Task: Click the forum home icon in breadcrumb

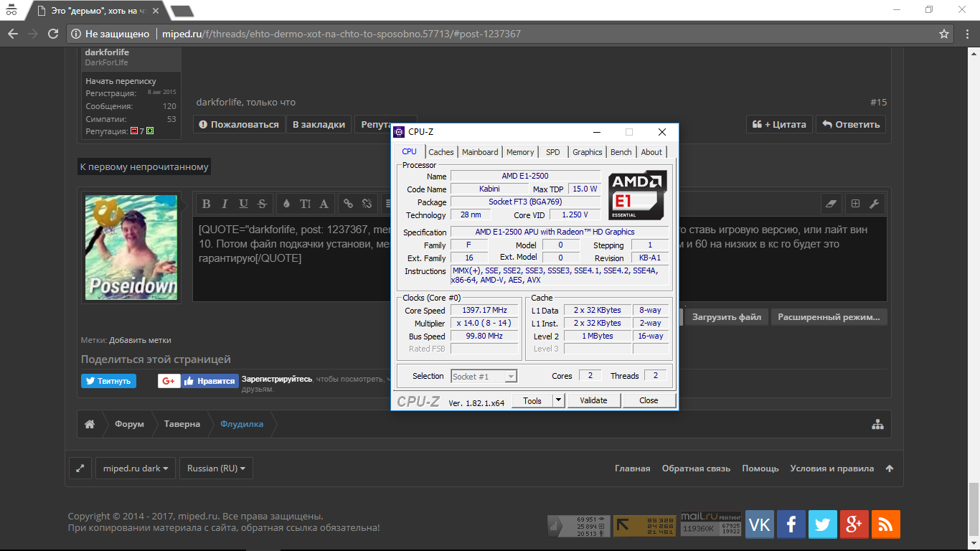Action: 90,424
